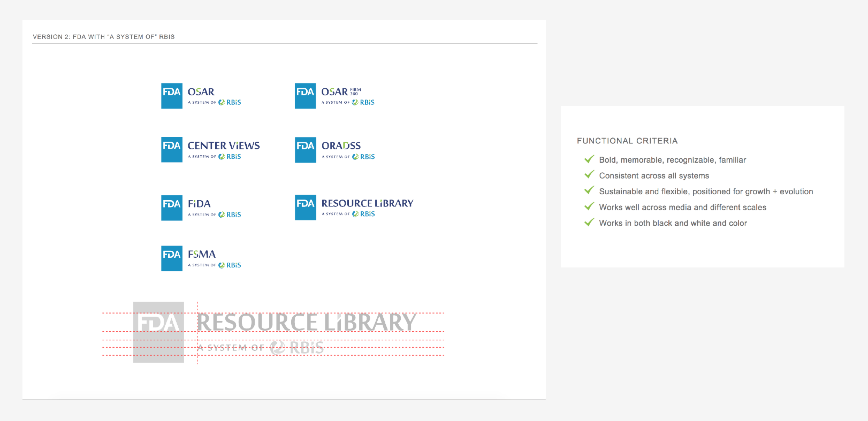This screenshot has height=421, width=868.
Task: Click the FDA square beside blue Resource Library
Action: (x=305, y=208)
